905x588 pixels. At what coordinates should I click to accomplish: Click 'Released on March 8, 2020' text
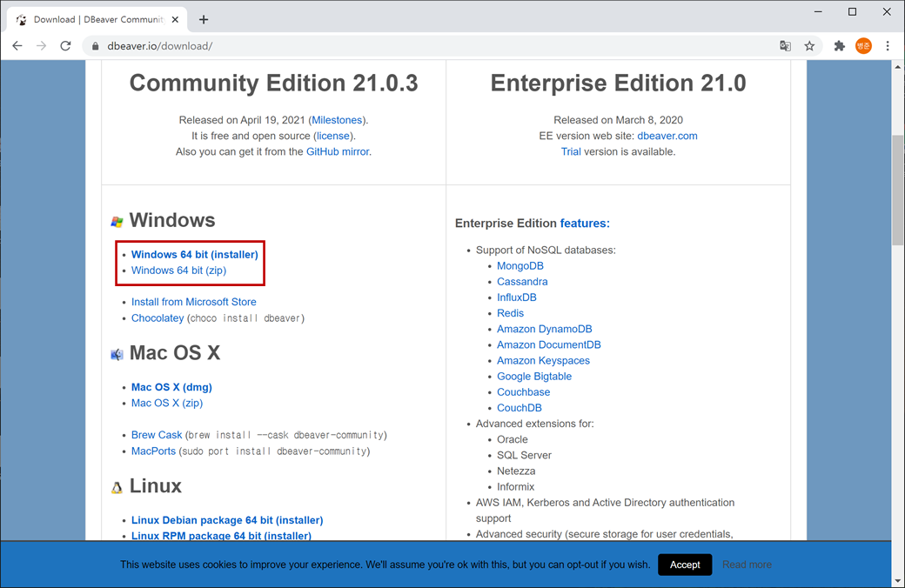(618, 120)
